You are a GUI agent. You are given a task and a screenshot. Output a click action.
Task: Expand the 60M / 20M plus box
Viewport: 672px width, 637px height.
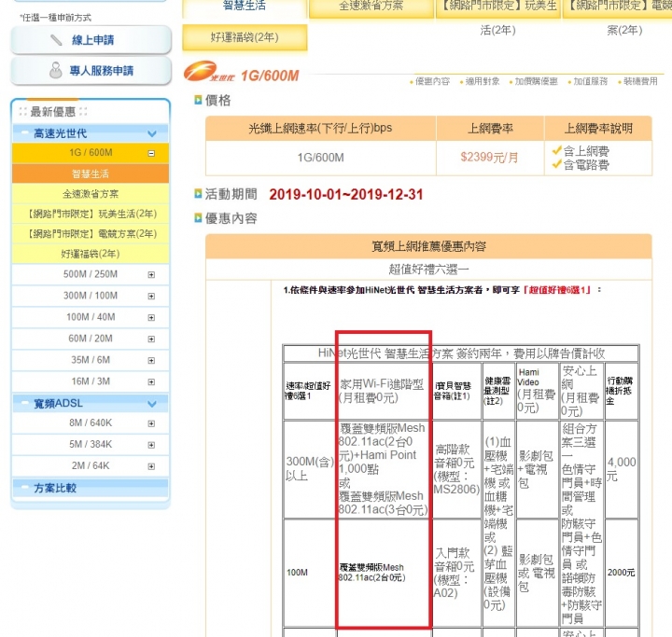tap(151, 339)
